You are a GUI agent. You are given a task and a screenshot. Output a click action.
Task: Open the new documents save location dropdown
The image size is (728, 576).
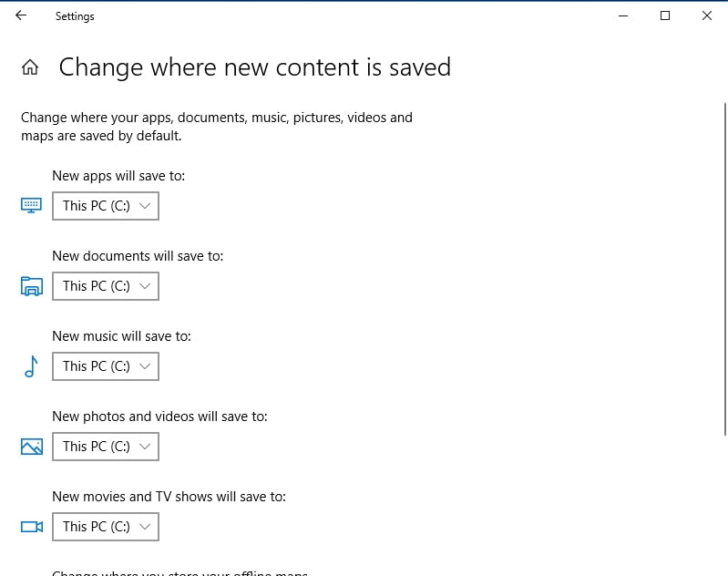106,286
